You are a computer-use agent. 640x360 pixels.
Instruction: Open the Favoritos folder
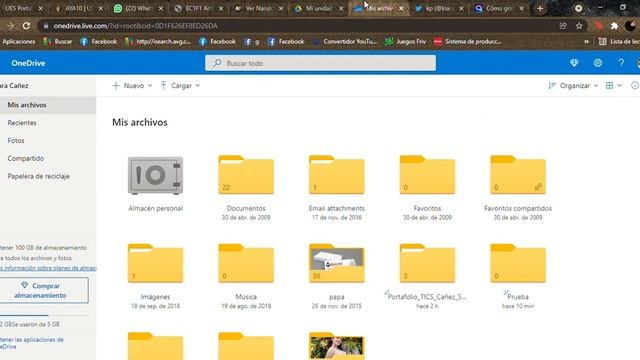coord(427,175)
